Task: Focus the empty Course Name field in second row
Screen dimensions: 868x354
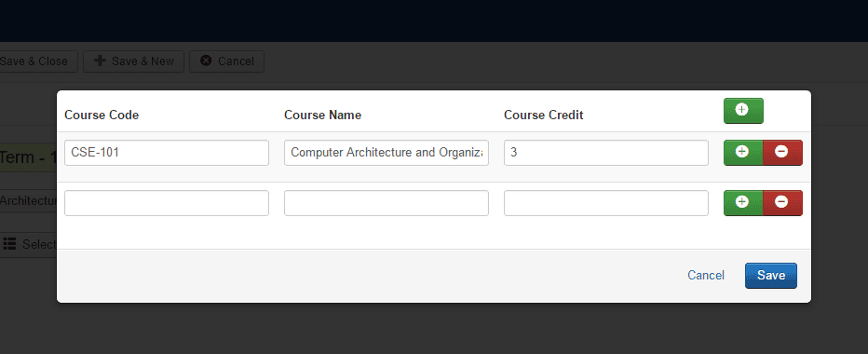Action: (x=387, y=203)
